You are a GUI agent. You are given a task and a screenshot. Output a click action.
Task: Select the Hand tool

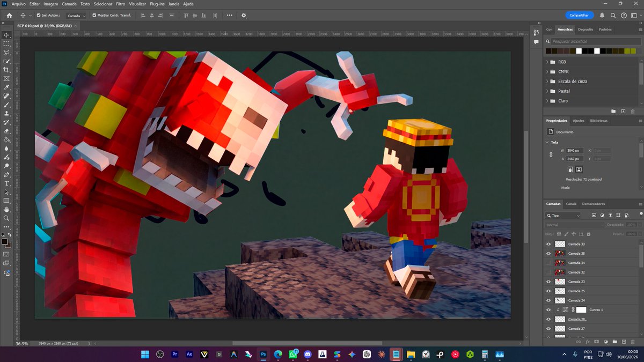coord(6,210)
